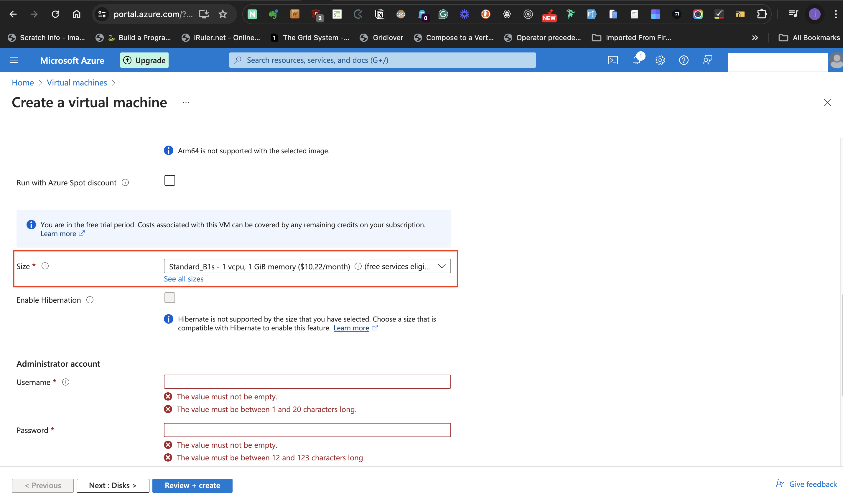Click the Username info icon
This screenshot has height=504, width=843.
pyautogui.click(x=66, y=382)
